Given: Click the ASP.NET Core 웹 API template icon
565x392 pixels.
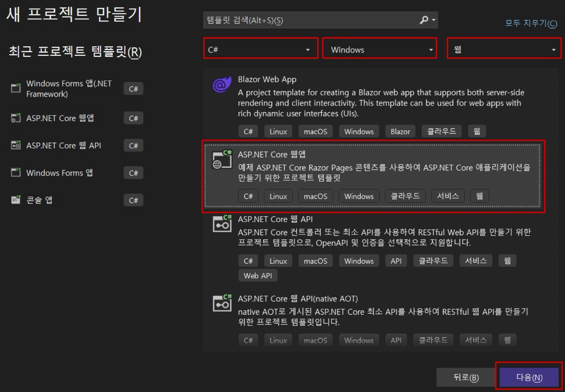Looking at the screenshot, I should [x=222, y=224].
